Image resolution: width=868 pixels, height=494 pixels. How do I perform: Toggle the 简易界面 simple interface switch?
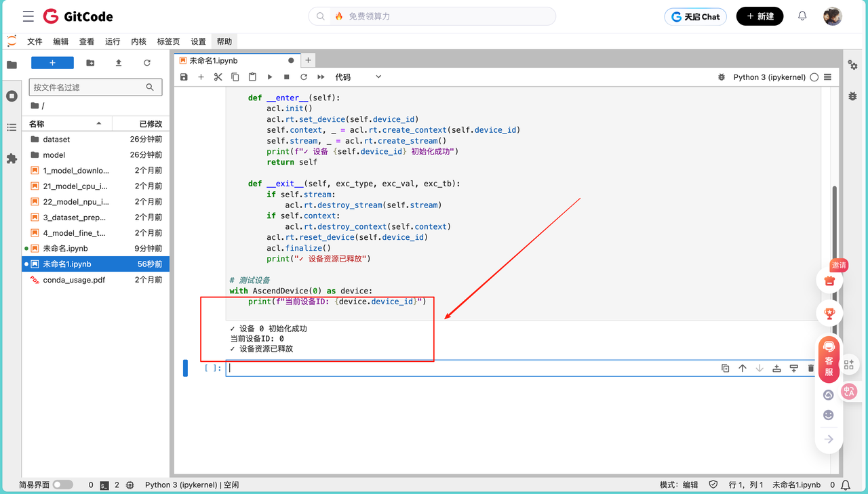(62, 485)
